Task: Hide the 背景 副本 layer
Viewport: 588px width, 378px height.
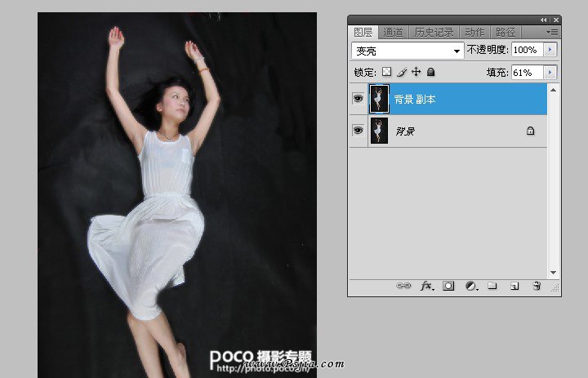Action: point(358,99)
